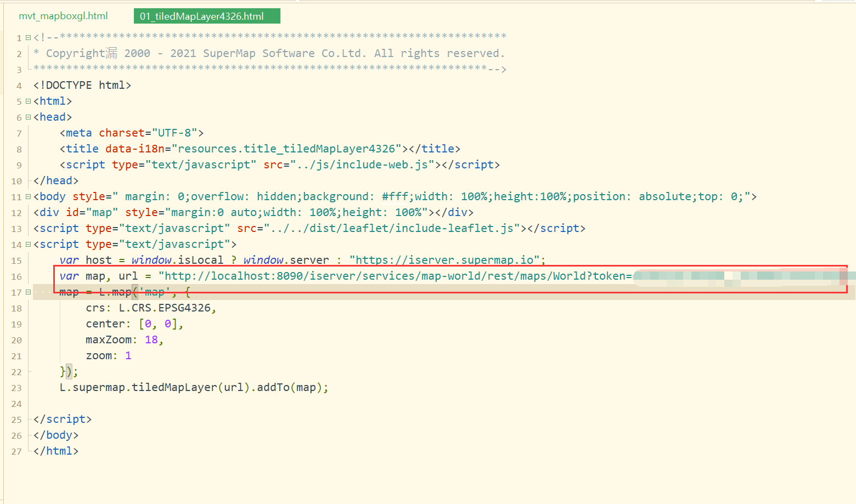Collapse the L.map fold on line 17
Image resolution: width=856 pixels, height=504 pixels.
(28, 292)
